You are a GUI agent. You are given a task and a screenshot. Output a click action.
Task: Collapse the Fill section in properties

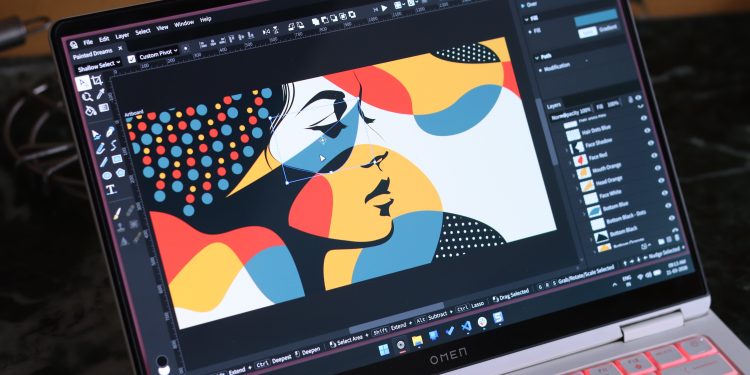click(x=527, y=19)
